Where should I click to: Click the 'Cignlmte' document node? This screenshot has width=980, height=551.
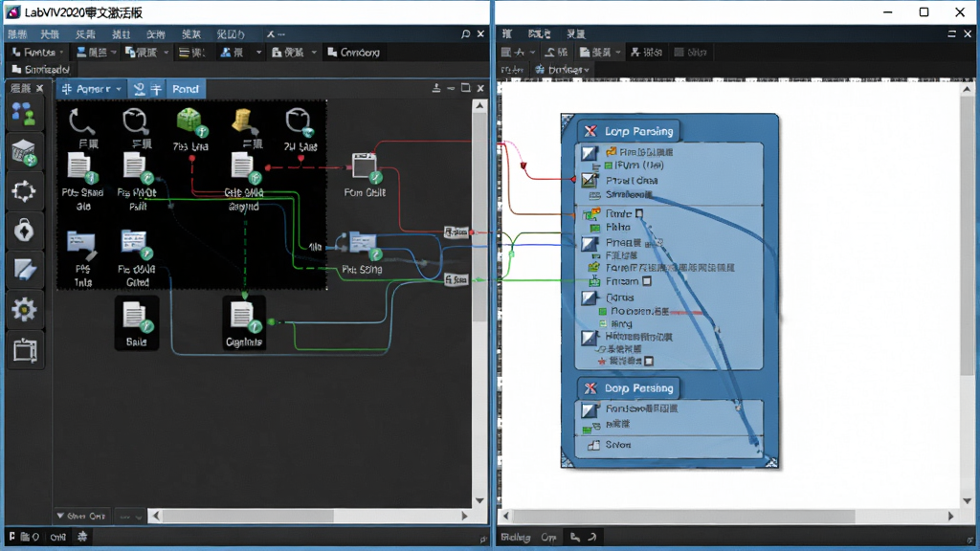click(x=244, y=323)
